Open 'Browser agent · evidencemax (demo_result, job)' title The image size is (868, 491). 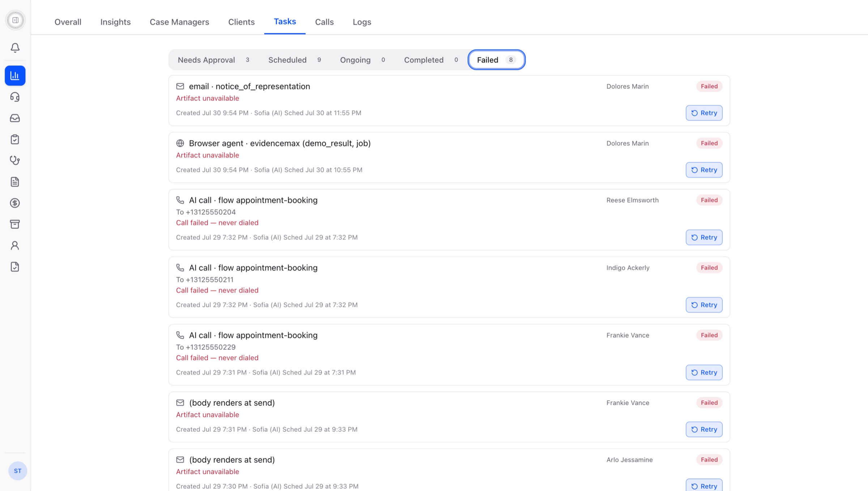point(280,144)
